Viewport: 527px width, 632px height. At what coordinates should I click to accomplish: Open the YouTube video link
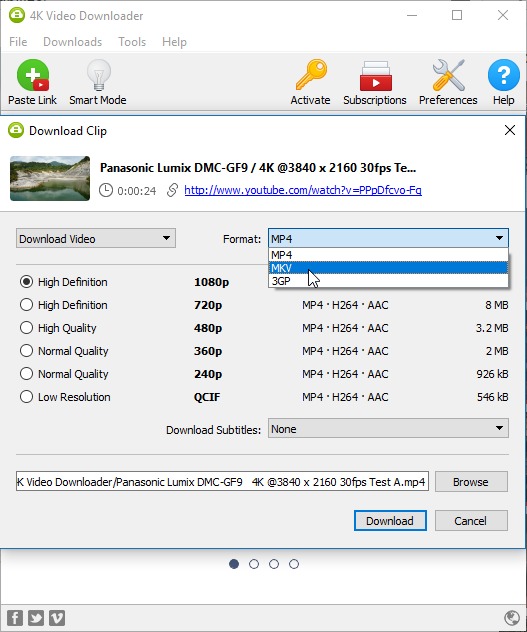[303, 190]
